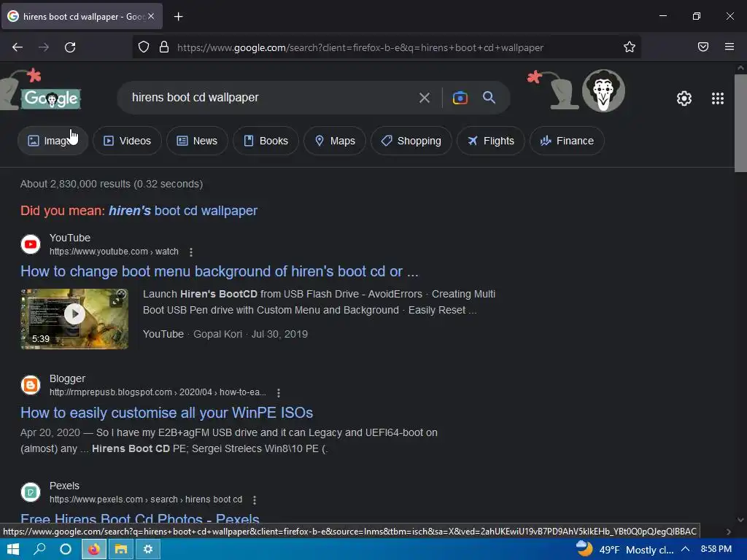Click the pexels.com › search URL text
The image size is (747, 560).
click(x=146, y=499)
